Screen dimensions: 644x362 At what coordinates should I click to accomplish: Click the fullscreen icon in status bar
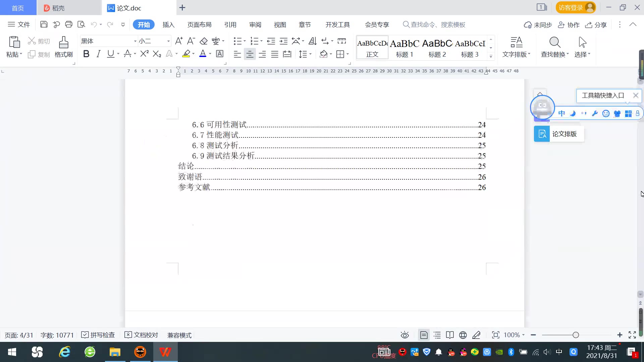[632, 335]
